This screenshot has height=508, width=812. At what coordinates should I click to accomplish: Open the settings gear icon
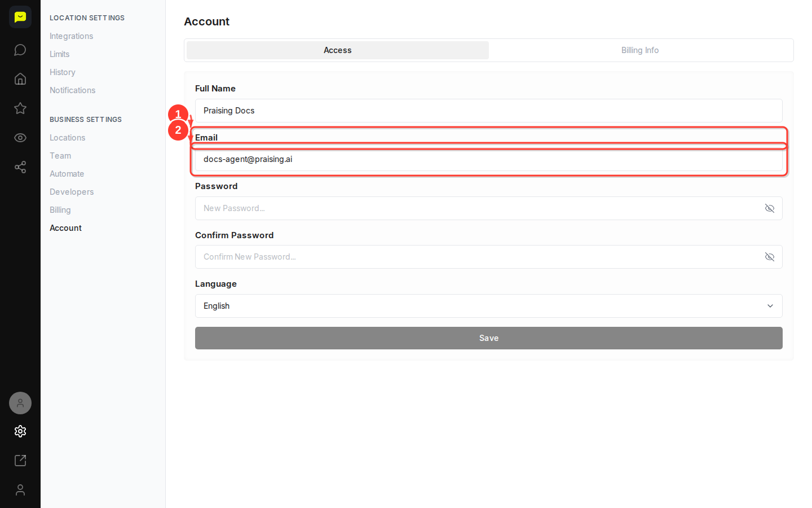20,431
